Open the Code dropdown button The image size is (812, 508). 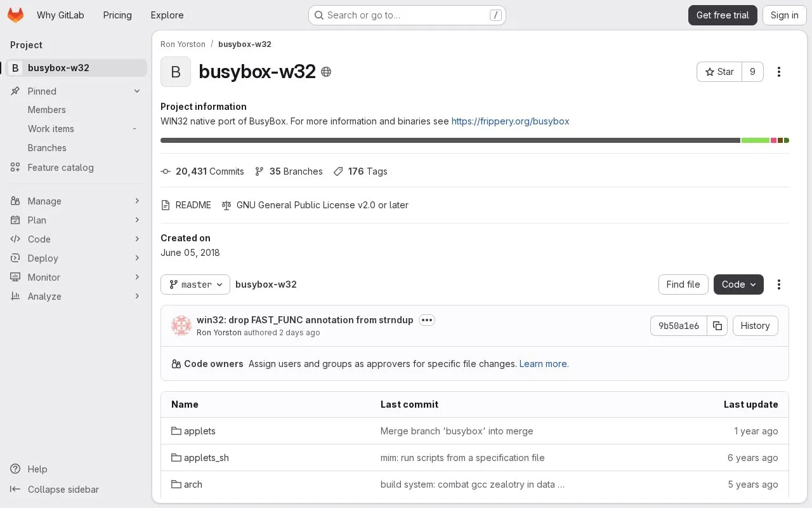[738, 284]
